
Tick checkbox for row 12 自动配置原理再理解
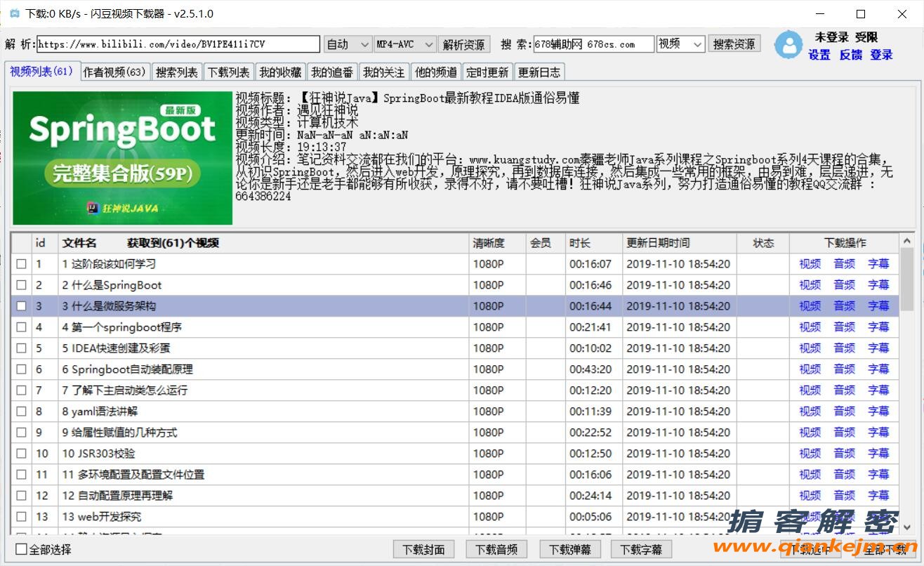coord(21,496)
